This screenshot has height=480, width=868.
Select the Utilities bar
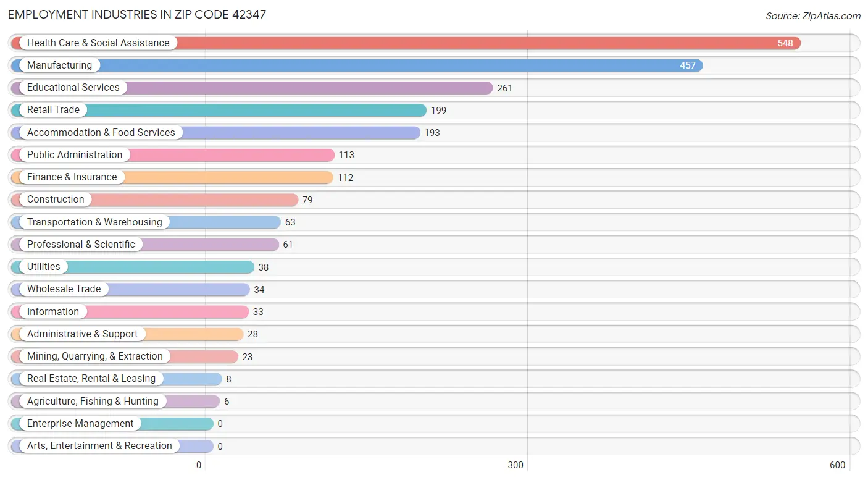pos(132,267)
